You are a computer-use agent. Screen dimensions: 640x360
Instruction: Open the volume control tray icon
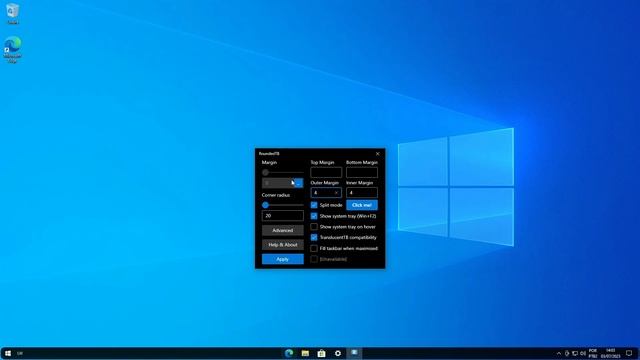[x=583, y=353]
